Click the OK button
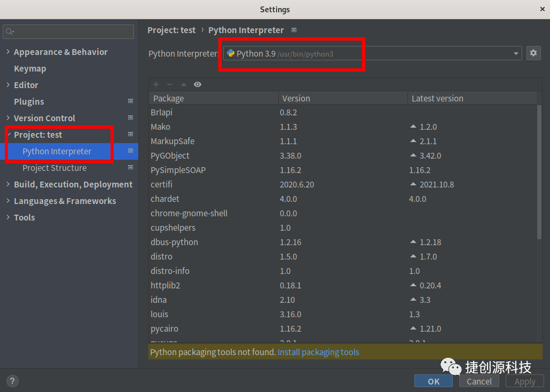The width and height of the screenshot is (550, 392). click(x=434, y=381)
